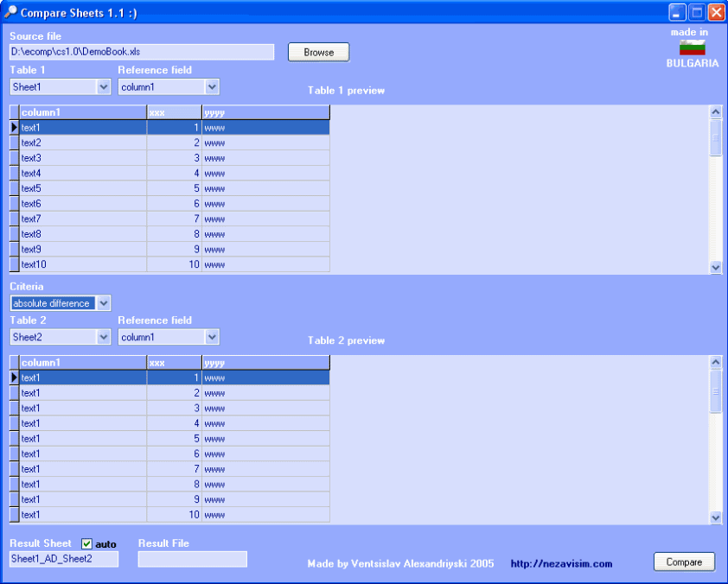The width and height of the screenshot is (728, 584).
Task: Minimize the Compare Sheets window
Action: click(677, 12)
